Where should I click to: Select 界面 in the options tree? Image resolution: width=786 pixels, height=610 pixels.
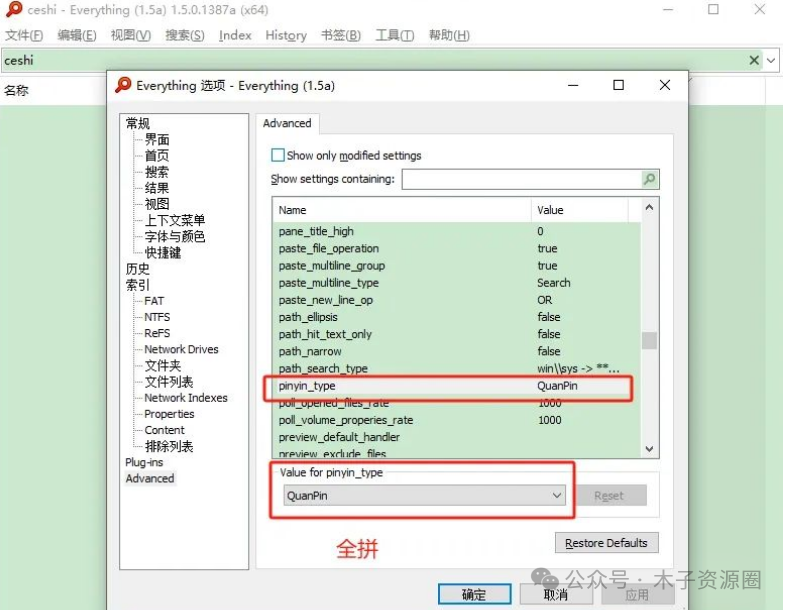pyautogui.click(x=157, y=139)
